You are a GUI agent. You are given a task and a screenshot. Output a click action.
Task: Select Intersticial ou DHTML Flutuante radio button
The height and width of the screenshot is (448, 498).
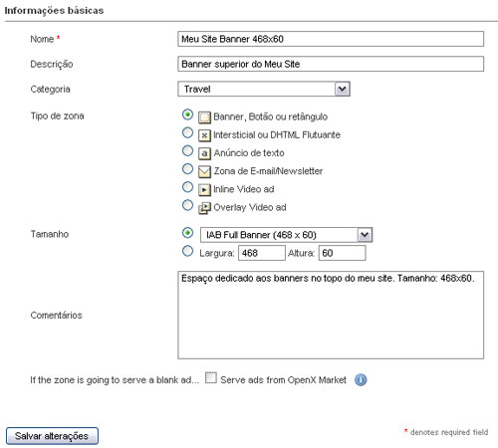click(x=187, y=132)
